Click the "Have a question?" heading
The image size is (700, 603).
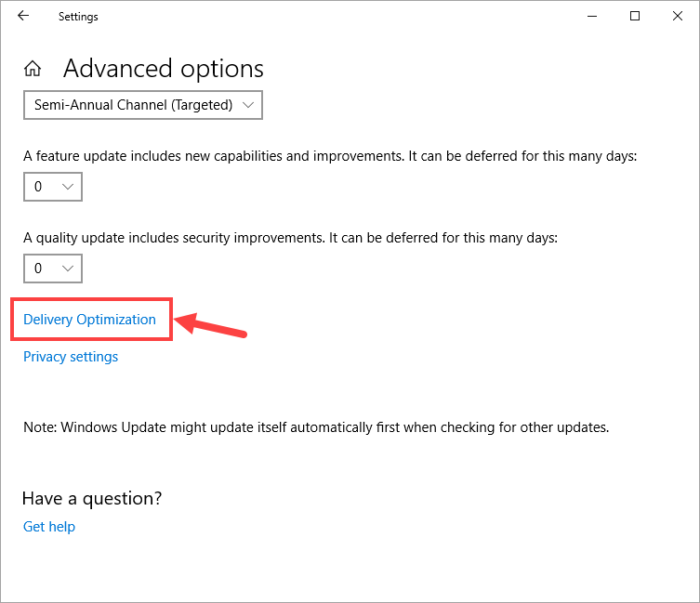click(x=92, y=499)
